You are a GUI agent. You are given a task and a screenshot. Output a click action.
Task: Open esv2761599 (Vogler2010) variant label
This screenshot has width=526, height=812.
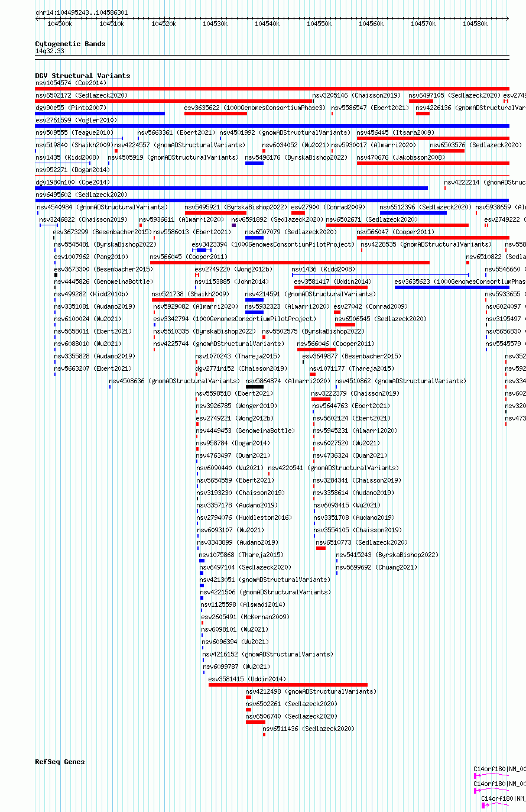tap(76, 120)
